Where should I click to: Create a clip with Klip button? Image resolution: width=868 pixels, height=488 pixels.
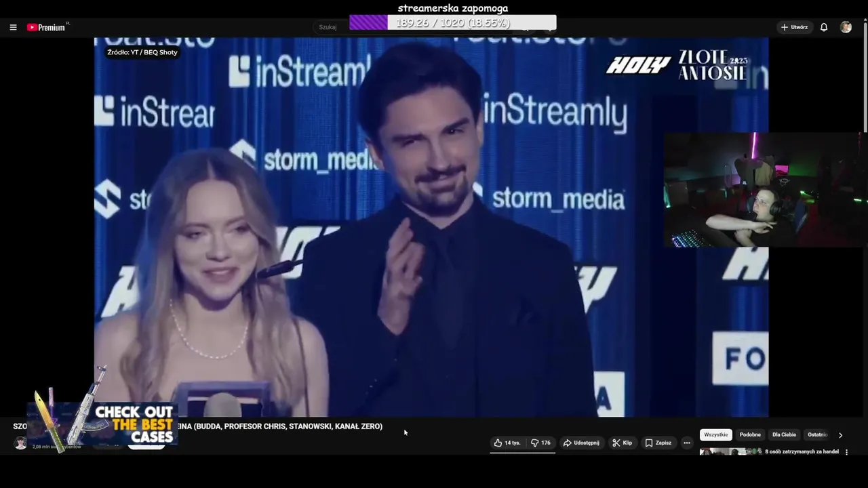(622, 443)
